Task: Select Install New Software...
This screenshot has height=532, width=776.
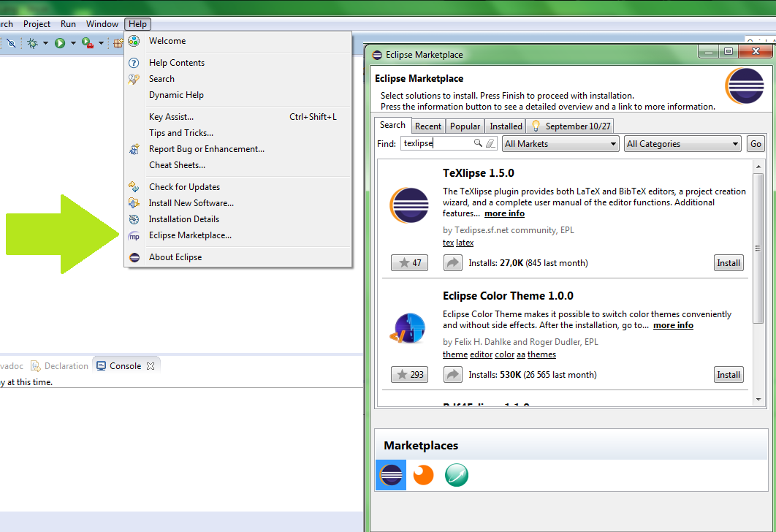Action: coord(238,203)
